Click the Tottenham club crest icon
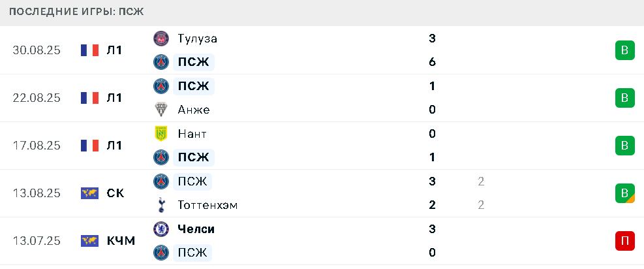The width and height of the screenshot is (644, 269). click(161, 205)
